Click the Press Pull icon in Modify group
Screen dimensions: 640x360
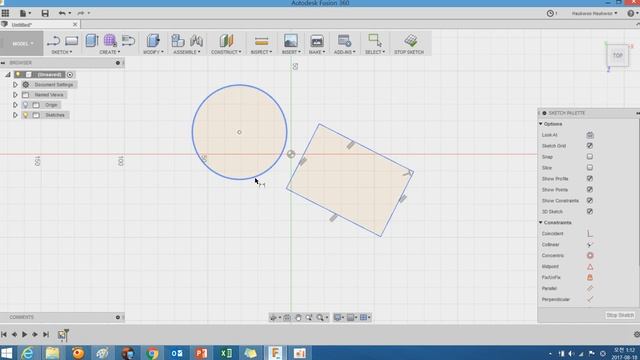[x=153, y=40]
